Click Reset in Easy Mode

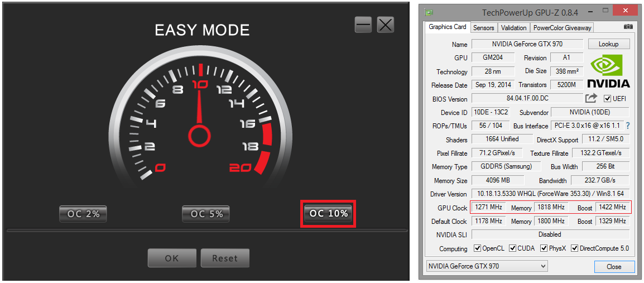click(x=225, y=258)
